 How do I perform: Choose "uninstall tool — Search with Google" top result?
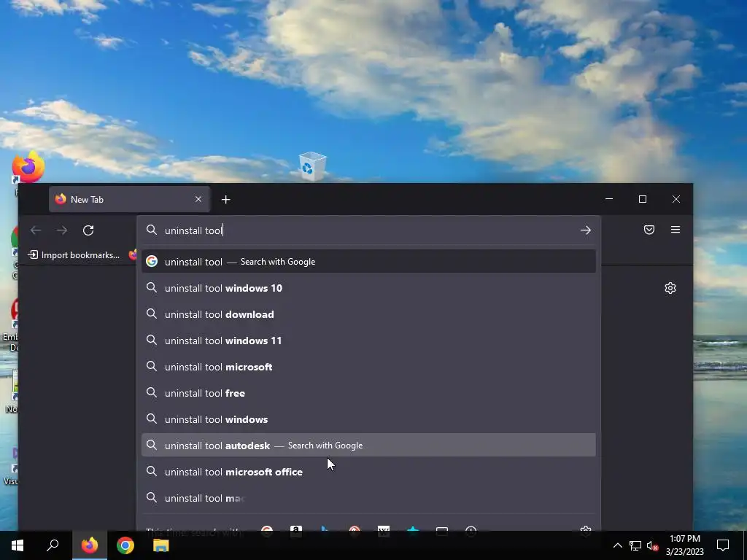[368, 262]
